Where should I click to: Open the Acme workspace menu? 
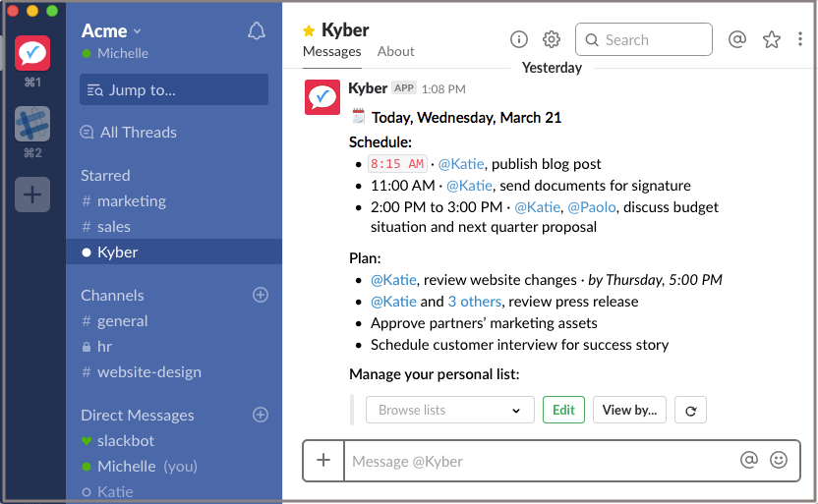(x=111, y=30)
